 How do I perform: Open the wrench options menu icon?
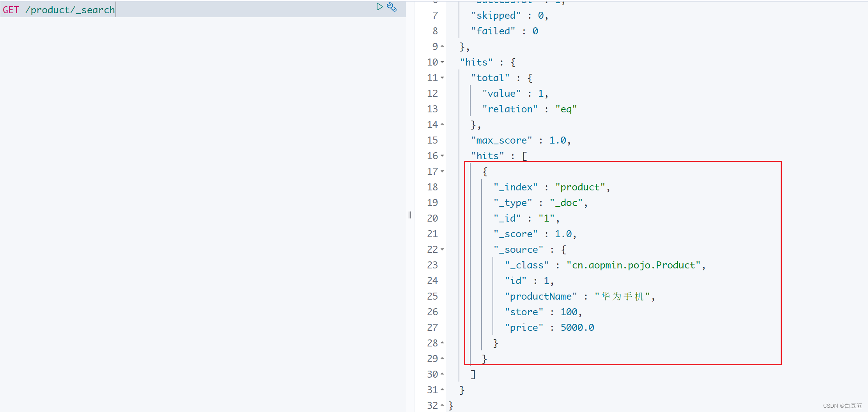coord(392,7)
